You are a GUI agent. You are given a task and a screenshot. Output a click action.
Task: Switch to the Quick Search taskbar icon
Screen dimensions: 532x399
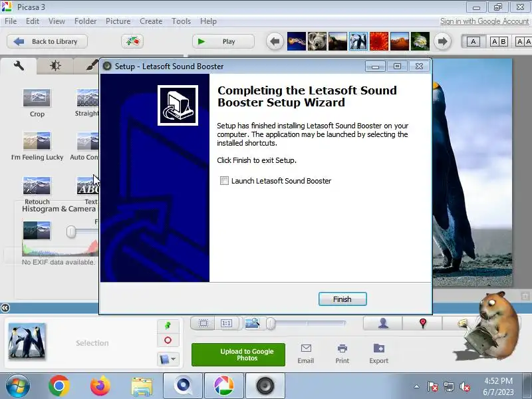183,386
